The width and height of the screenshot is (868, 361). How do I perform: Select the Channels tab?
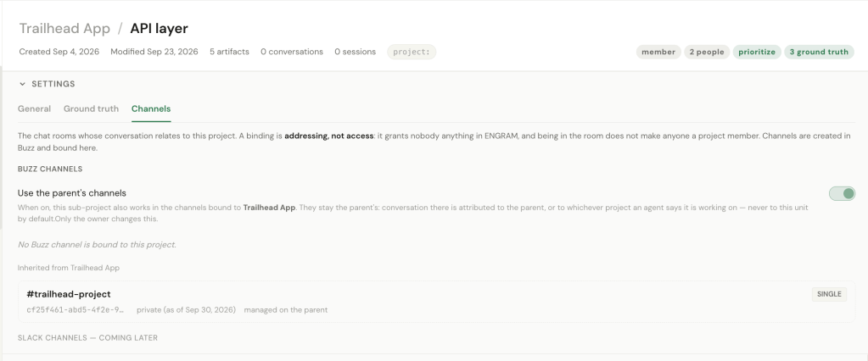[x=151, y=109]
